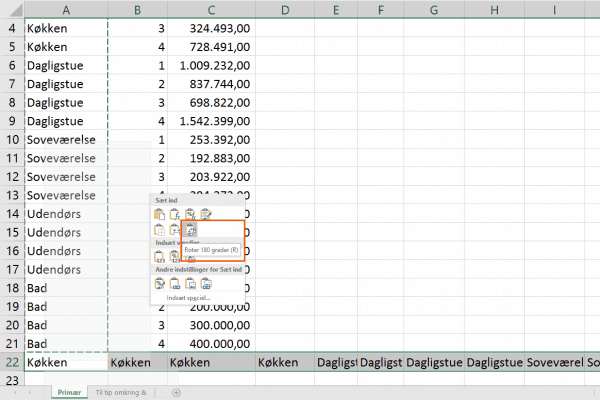Screen dimensions: 600x400
Task: Select the Paste Link icon
Action: click(x=175, y=285)
